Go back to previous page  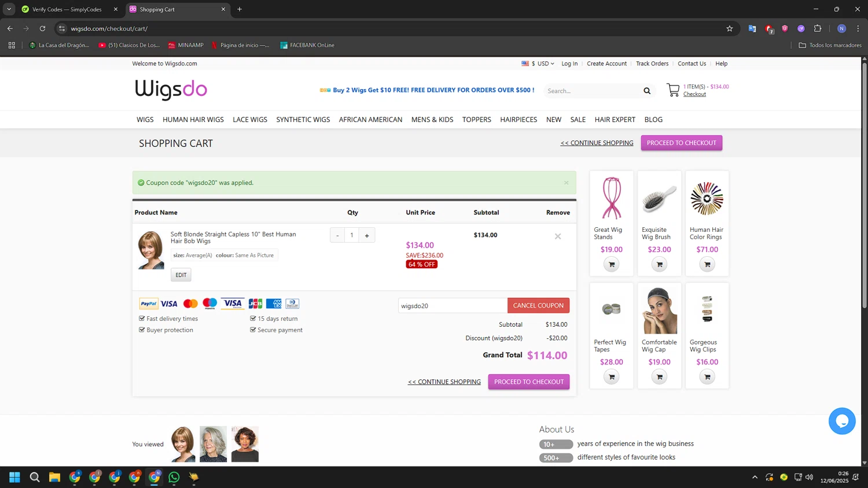10,28
